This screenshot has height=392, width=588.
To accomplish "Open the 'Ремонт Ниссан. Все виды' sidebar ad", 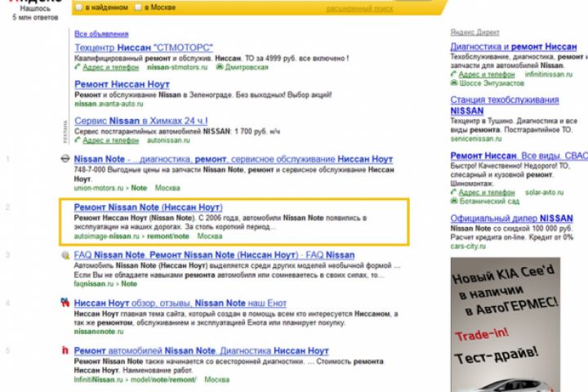I will 519,156.
